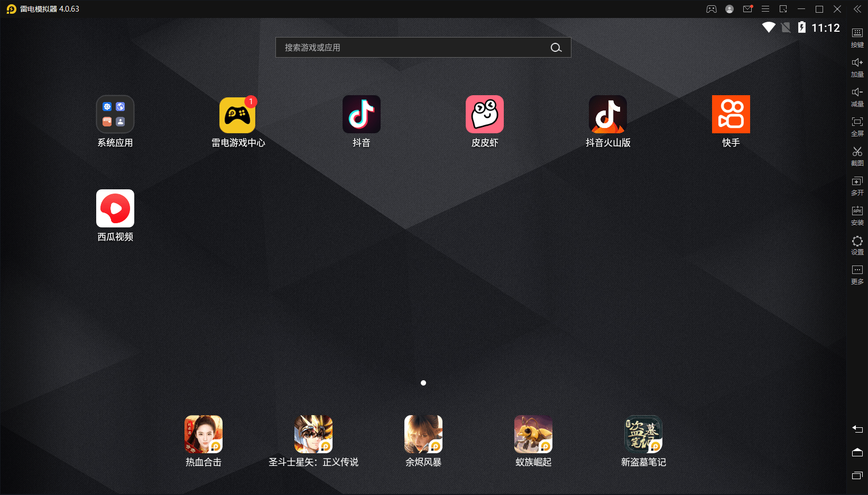Screen dimensions: 868x495
Task: Click the search magnifier icon
Action: point(556,48)
